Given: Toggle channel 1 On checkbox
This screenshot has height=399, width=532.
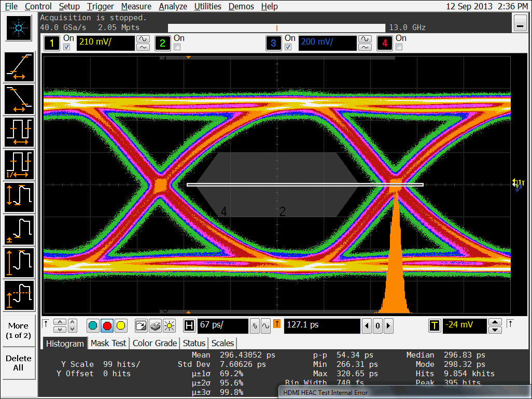Looking at the screenshot, I should 66,47.
